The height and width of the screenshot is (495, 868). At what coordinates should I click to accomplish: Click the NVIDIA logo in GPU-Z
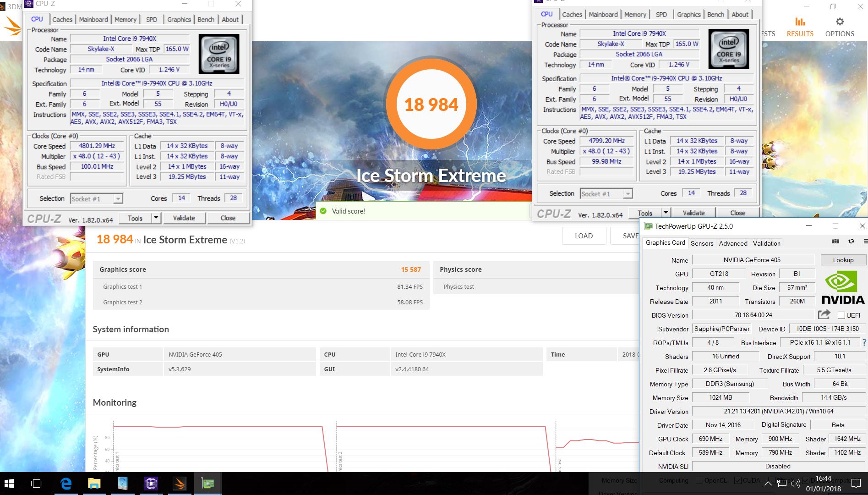coord(843,287)
